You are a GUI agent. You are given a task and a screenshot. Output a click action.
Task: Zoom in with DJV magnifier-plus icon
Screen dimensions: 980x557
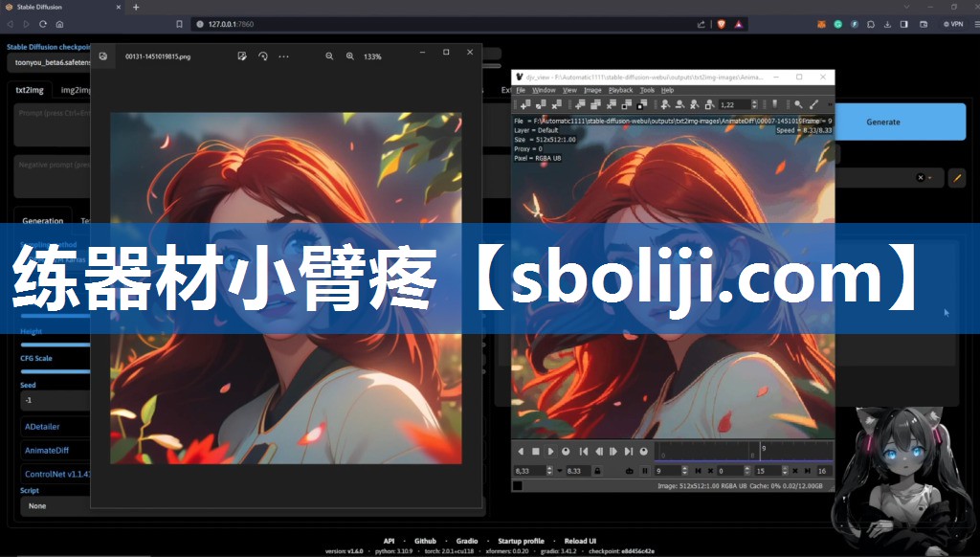coord(665,104)
